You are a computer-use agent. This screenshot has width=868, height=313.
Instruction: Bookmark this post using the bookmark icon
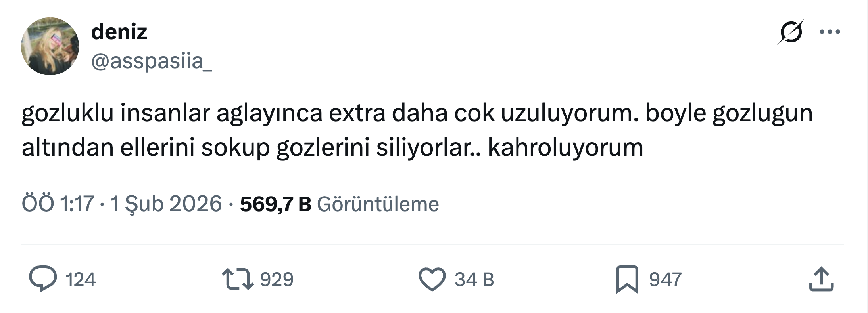click(627, 279)
